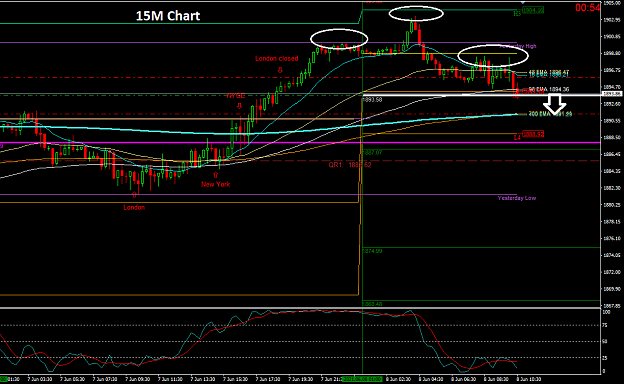Click the 100 level on the stochastic scale
This screenshot has height=384, width=625.
[x=606, y=312]
